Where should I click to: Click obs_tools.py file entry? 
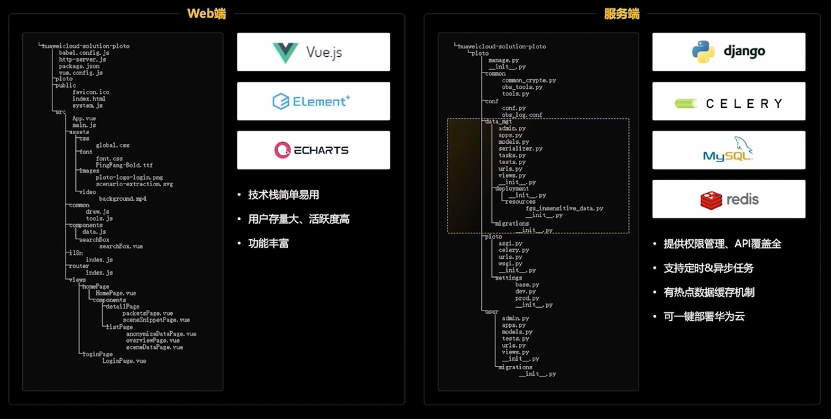[522, 87]
